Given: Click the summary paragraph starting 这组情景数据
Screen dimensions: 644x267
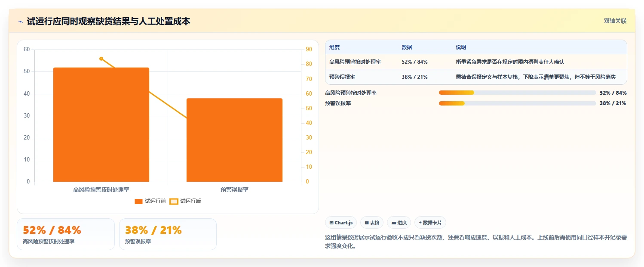Looking at the screenshot, I should coord(475,242).
